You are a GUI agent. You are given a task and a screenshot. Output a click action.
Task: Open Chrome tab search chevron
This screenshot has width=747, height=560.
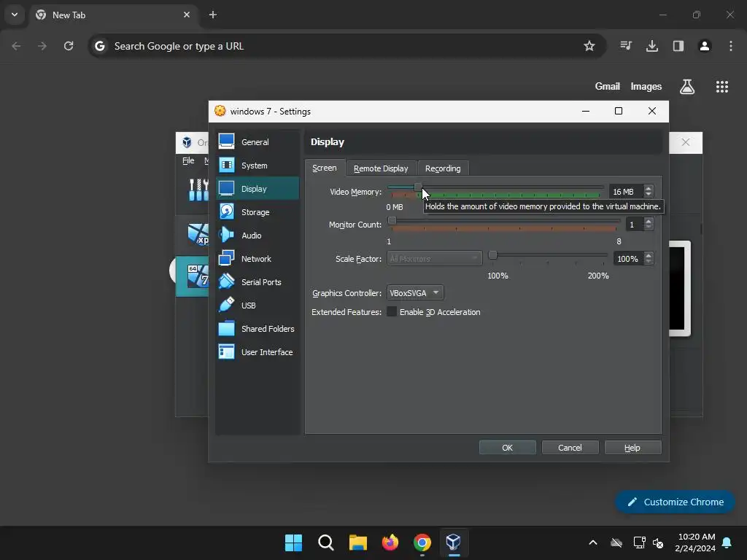(15, 15)
